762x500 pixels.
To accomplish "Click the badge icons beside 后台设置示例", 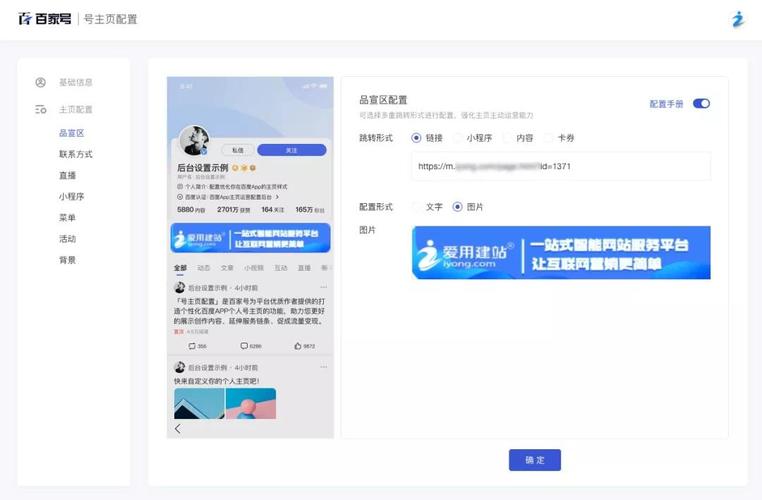I will coord(244,168).
